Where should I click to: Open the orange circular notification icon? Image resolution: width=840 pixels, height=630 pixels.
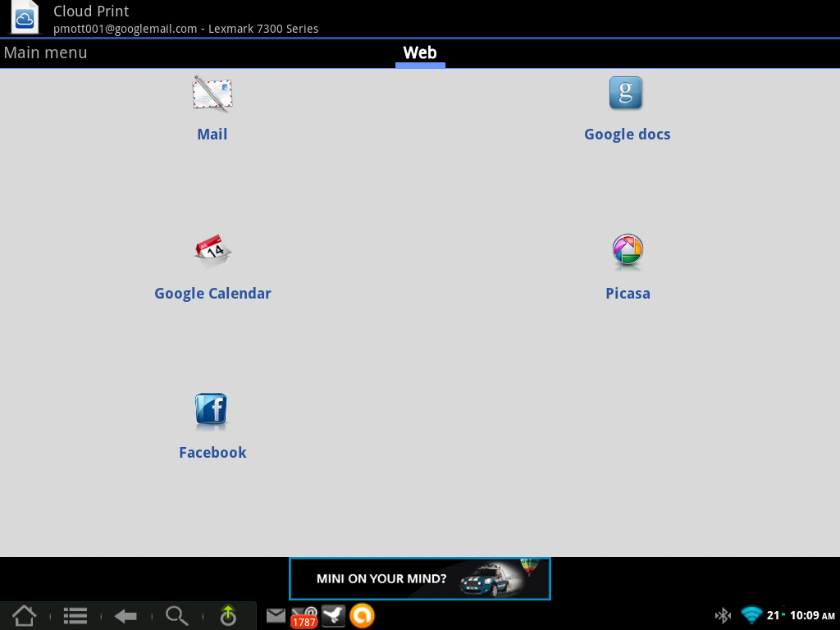pos(362,615)
